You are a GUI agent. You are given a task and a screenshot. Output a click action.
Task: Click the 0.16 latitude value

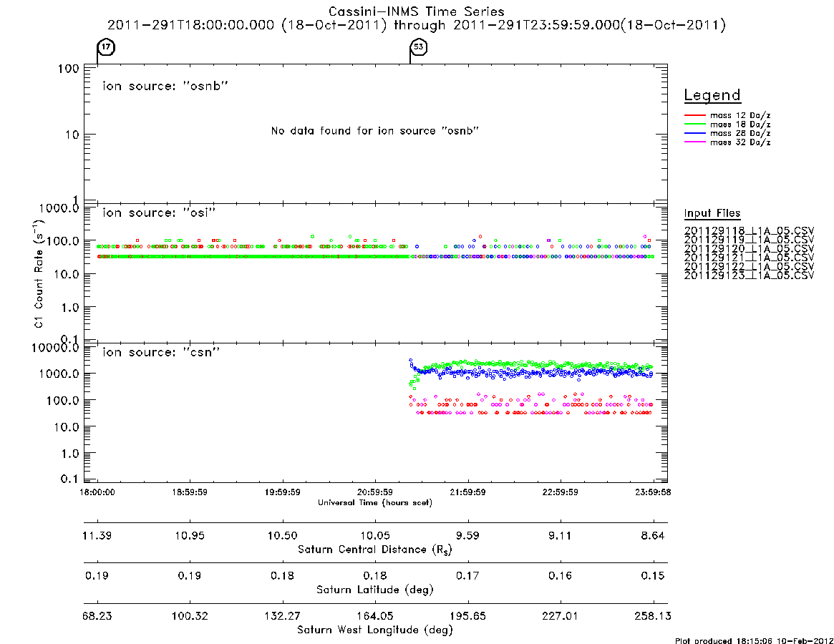pyautogui.click(x=560, y=575)
